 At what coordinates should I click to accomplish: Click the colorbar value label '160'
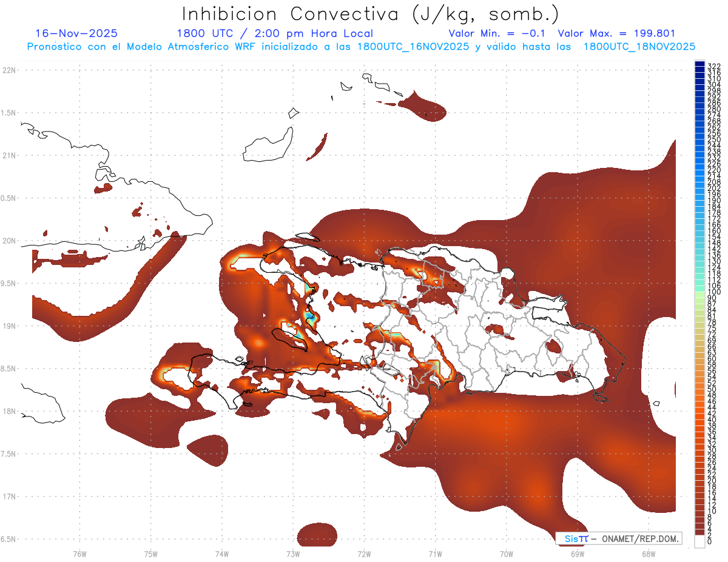coord(714,231)
